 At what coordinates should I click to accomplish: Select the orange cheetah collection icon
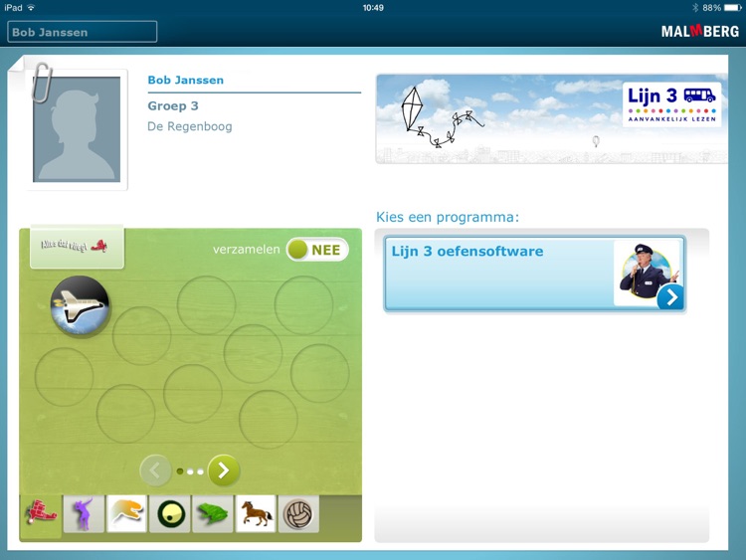pyautogui.click(x=126, y=514)
